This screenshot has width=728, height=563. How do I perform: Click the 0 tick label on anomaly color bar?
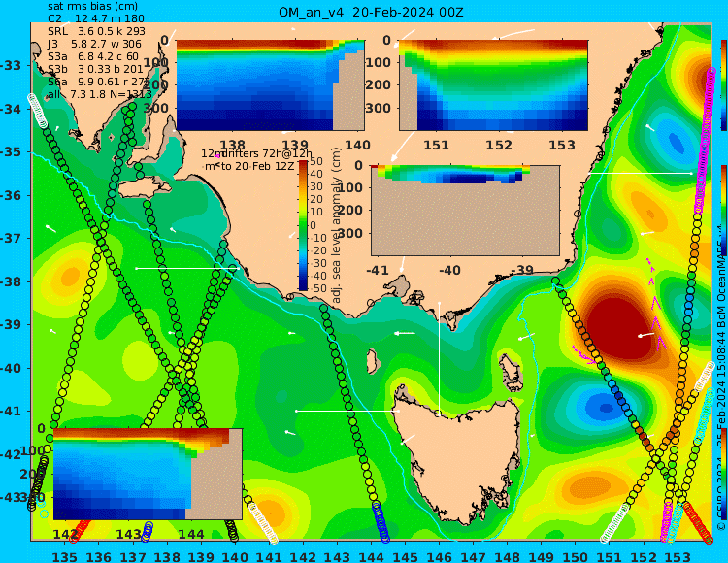313,225
